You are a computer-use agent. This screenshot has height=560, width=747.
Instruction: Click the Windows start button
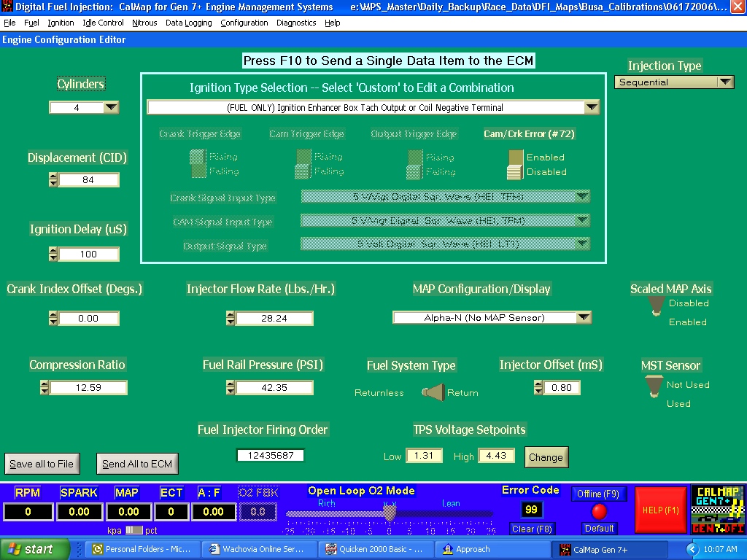pyautogui.click(x=35, y=549)
